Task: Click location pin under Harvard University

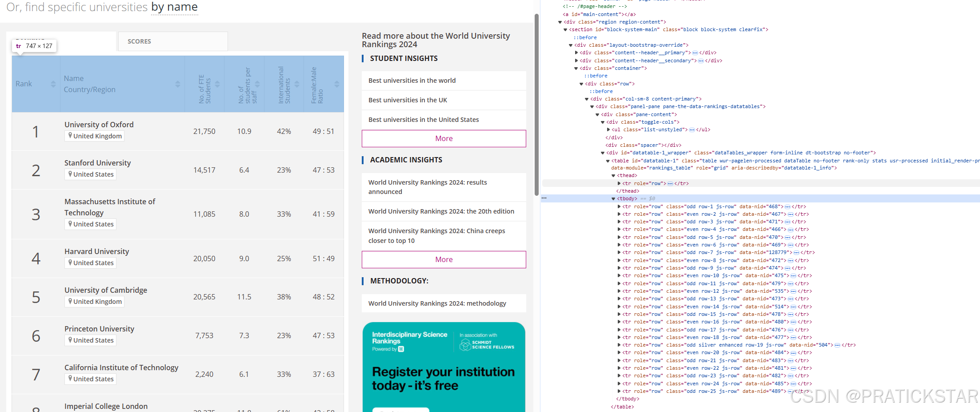Action: click(x=70, y=263)
